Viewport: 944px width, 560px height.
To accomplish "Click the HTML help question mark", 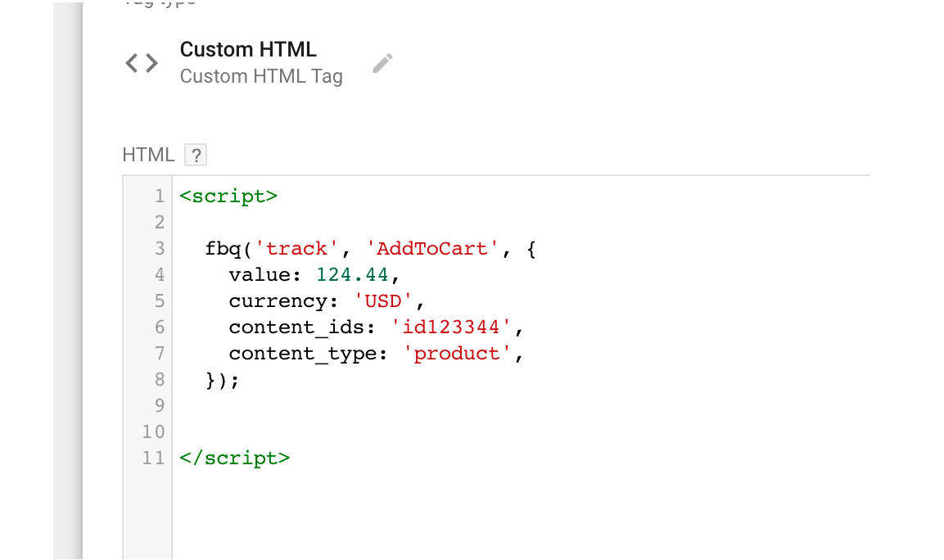I will [195, 155].
